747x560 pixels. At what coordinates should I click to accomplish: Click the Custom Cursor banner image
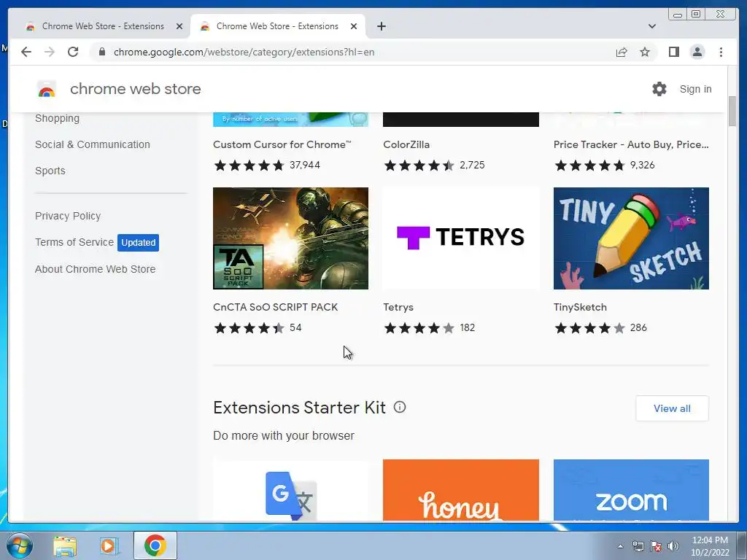tap(290, 119)
